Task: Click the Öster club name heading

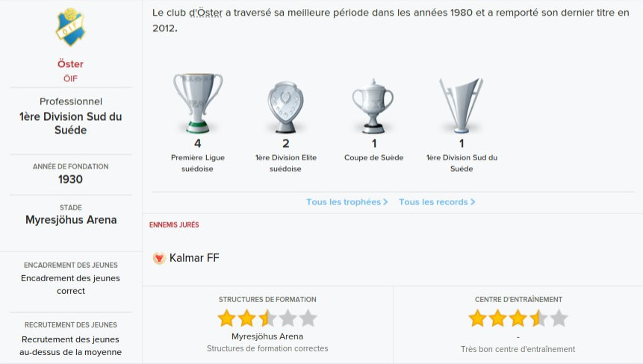Action: coord(70,64)
